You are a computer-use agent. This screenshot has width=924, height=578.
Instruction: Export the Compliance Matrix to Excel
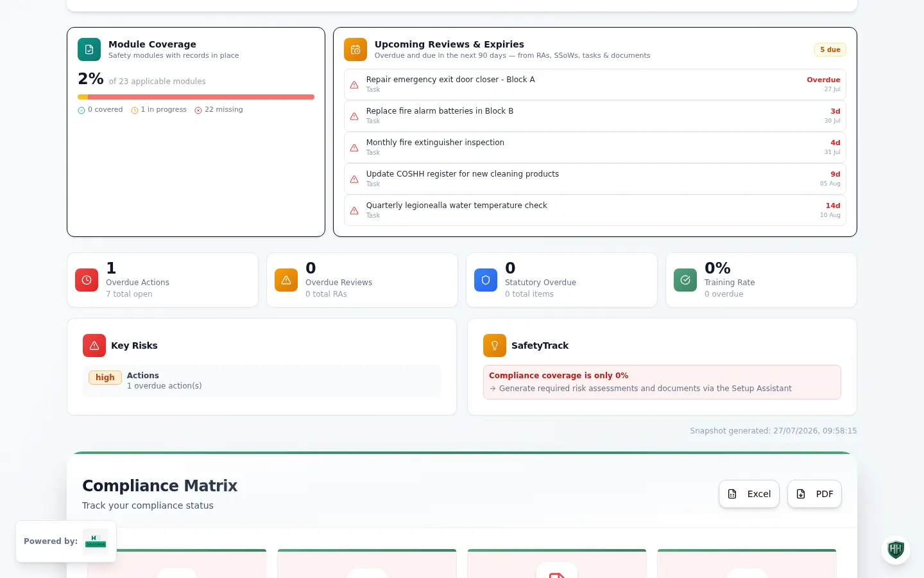point(749,494)
